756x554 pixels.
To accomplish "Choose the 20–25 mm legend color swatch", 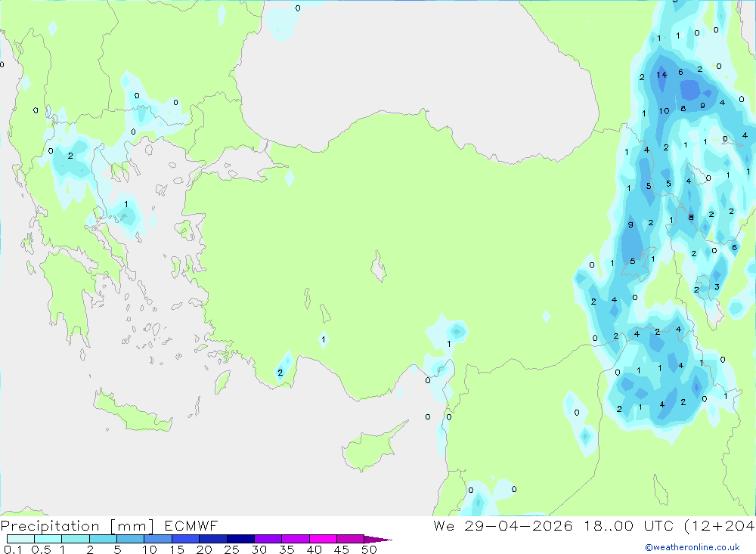I will click(212, 539).
